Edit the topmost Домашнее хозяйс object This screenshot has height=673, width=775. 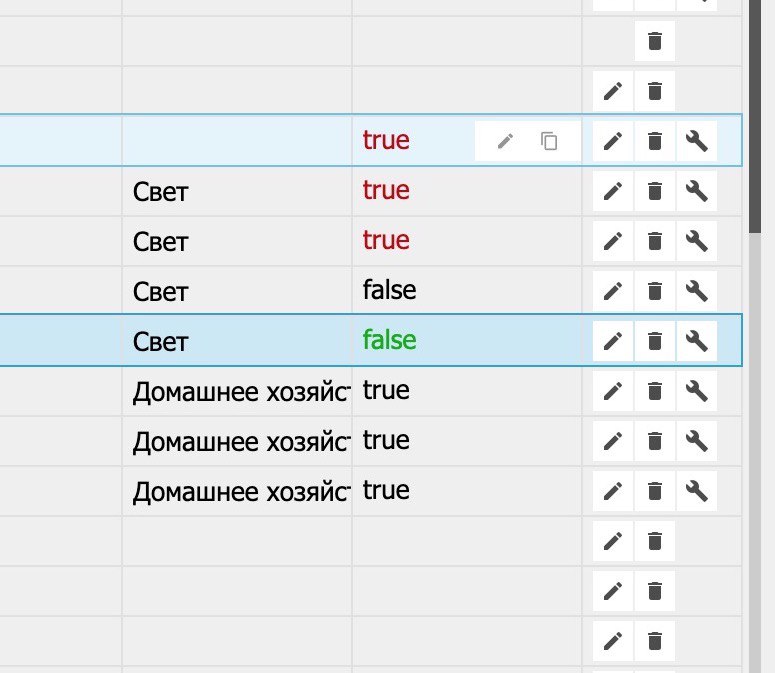[613, 391]
